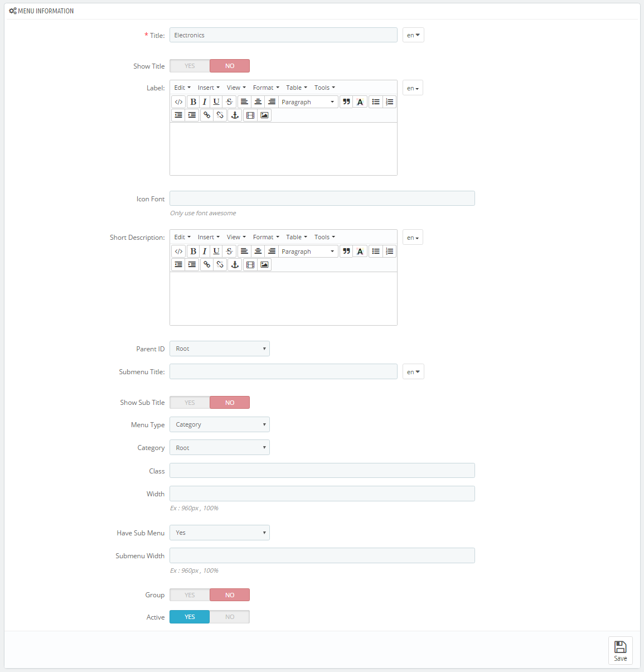Click source code icon in Label editor
644x672 pixels.
tap(178, 101)
